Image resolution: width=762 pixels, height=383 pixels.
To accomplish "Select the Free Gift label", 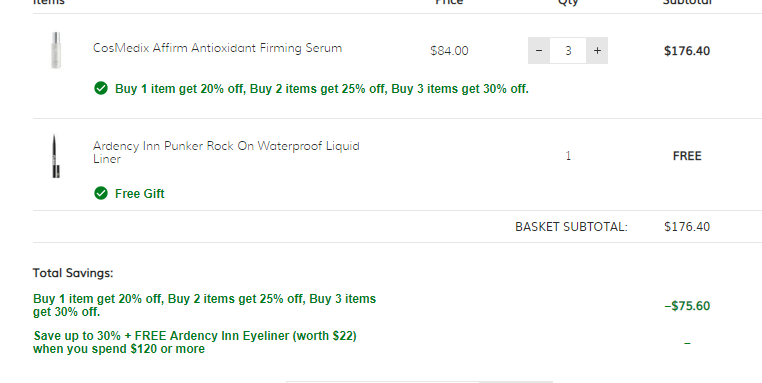I will pyautogui.click(x=139, y=193).
